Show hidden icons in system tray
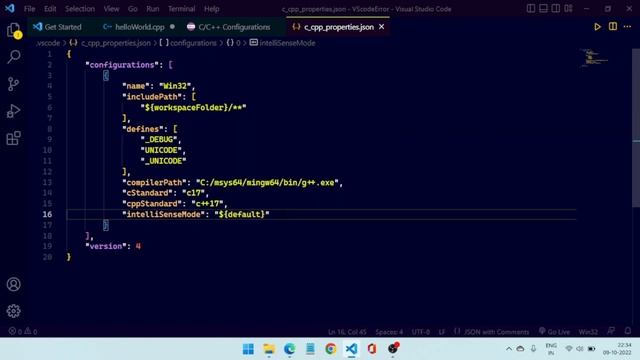Screen dimensions: 640x360 [509, 349]
